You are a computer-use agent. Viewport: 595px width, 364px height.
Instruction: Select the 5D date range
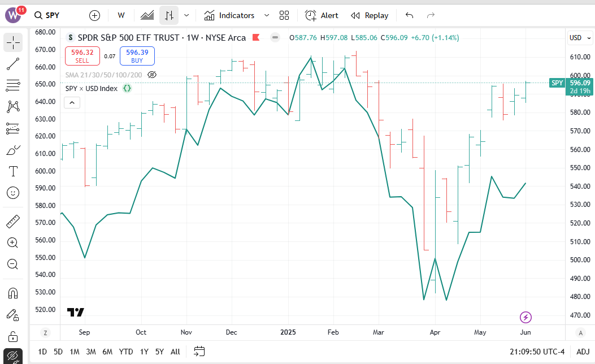coord(58,352)
